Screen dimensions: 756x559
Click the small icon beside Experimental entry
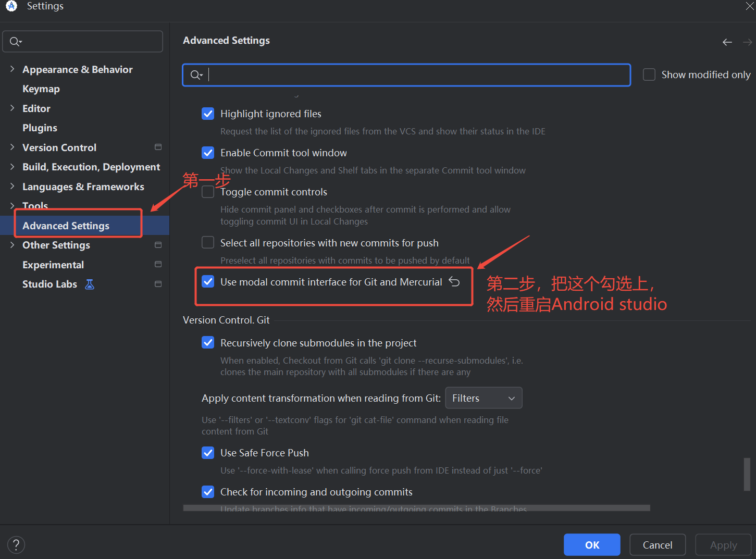[x=158, y=264]
